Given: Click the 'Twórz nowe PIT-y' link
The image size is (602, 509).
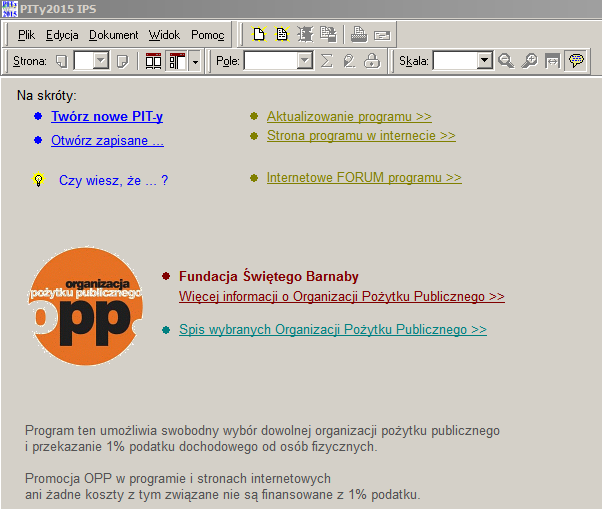Looking at the screenshot, I should 107,117.
